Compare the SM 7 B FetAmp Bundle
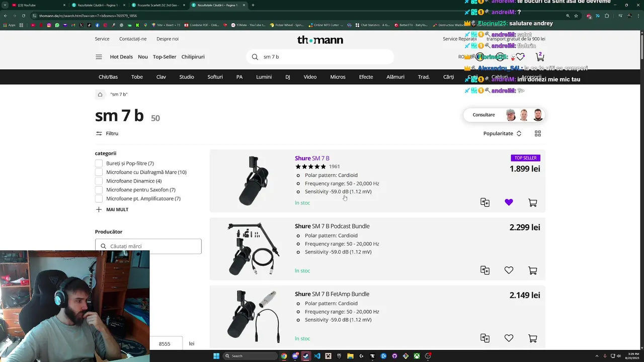644x362 pixels. pos(485,338)
